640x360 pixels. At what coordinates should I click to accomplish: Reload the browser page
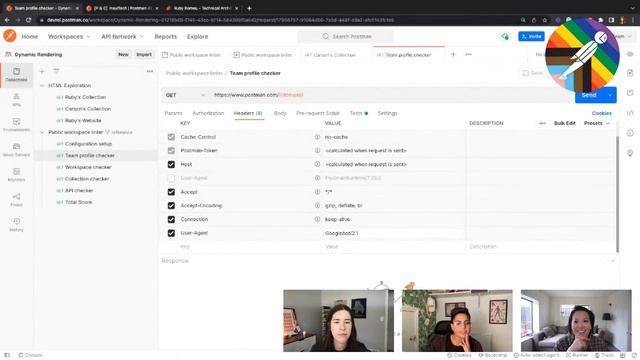pos(29,20)
